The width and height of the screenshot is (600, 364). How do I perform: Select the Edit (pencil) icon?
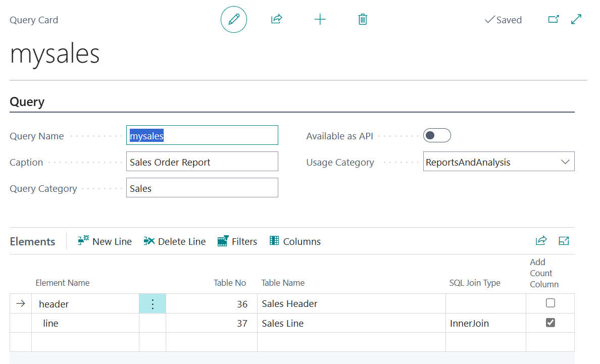pyautogui.click(x=233, y=19)
